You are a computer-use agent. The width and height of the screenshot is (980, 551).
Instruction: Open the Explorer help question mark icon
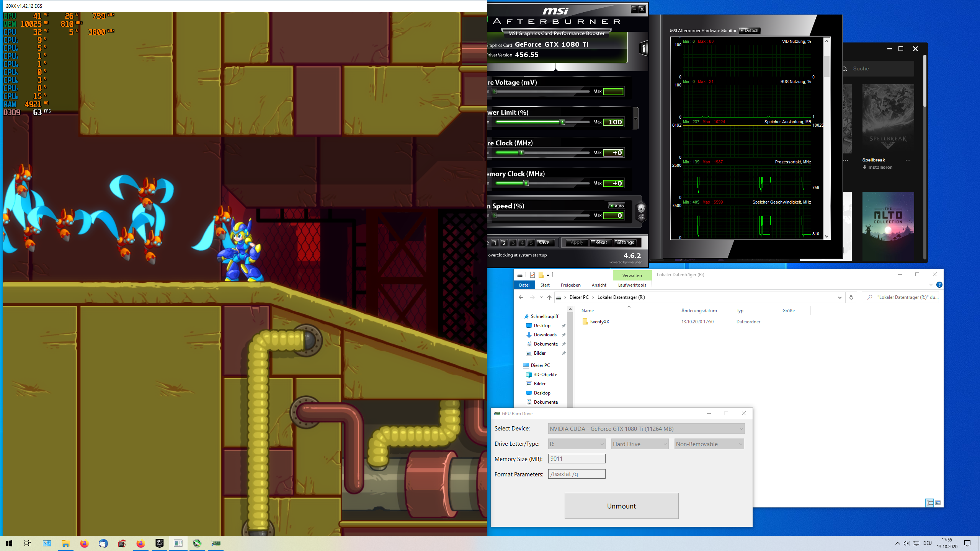point(939,285)
